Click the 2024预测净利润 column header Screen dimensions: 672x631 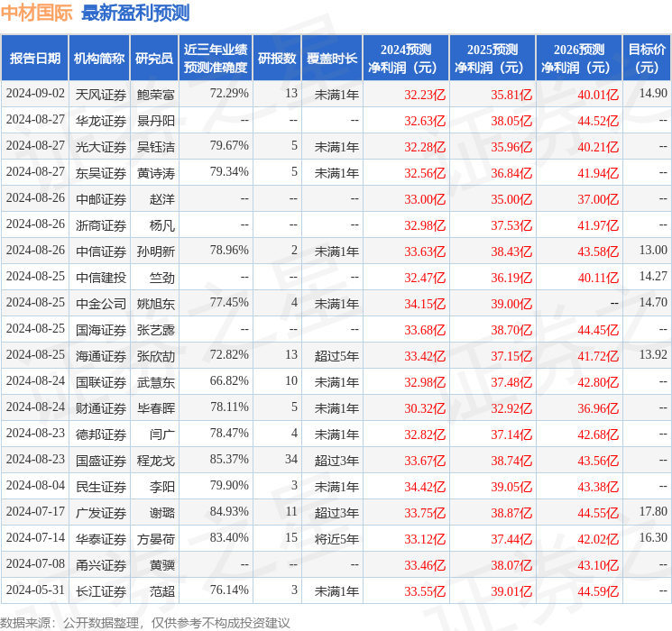pyautogui.click(x=406, y=59)
